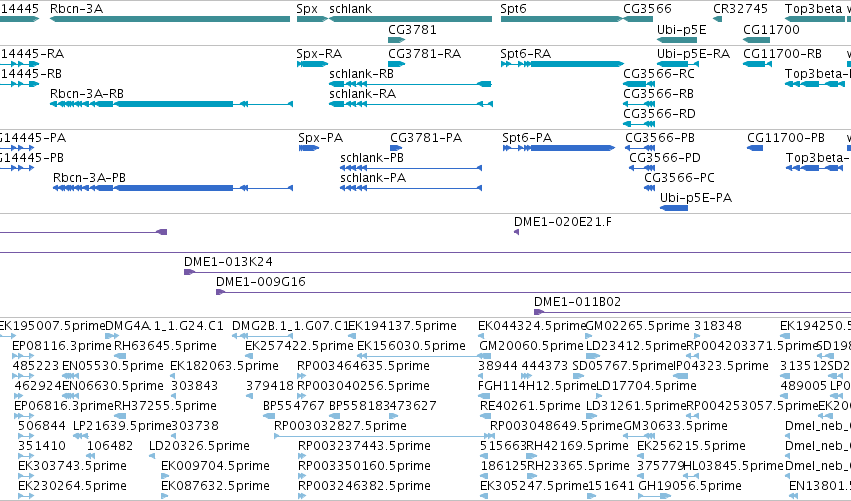The image size is (851, 501).
Task: Select the EK182063.5prime EST
Action: [x=174, y=376]
